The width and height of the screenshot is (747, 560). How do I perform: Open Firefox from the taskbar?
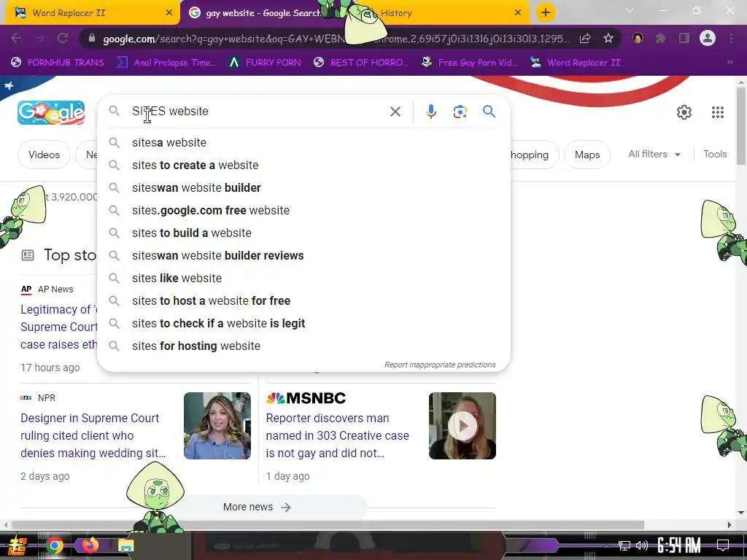[x=90, y=545]
